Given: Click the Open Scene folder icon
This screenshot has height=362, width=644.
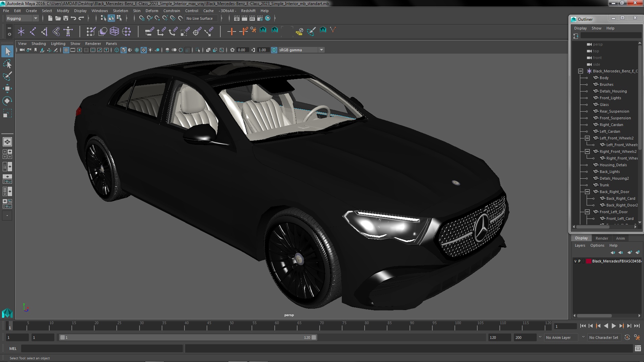Looking at the screenshot, I should pyautogui.click(x=58, y=18).
